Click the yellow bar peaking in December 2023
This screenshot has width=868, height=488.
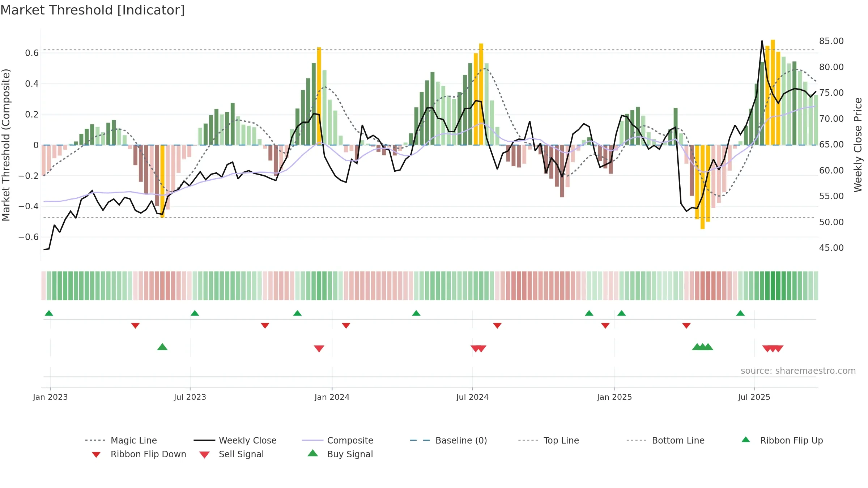click(x=319, y=96)
